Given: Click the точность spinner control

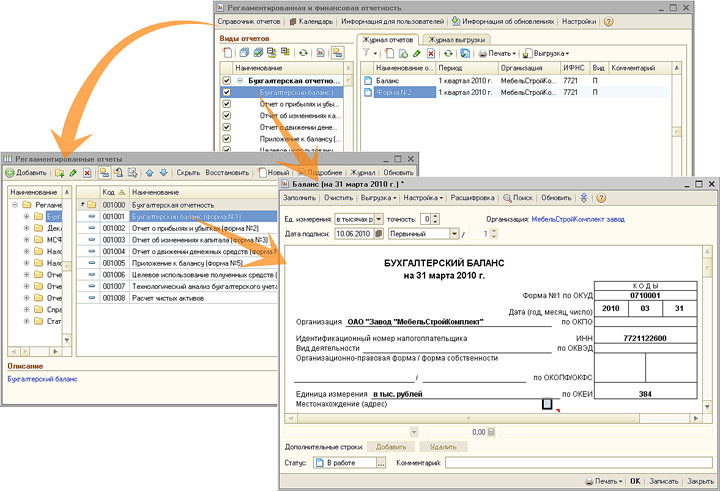Looking at the screenshot, I should click(435, 220).
